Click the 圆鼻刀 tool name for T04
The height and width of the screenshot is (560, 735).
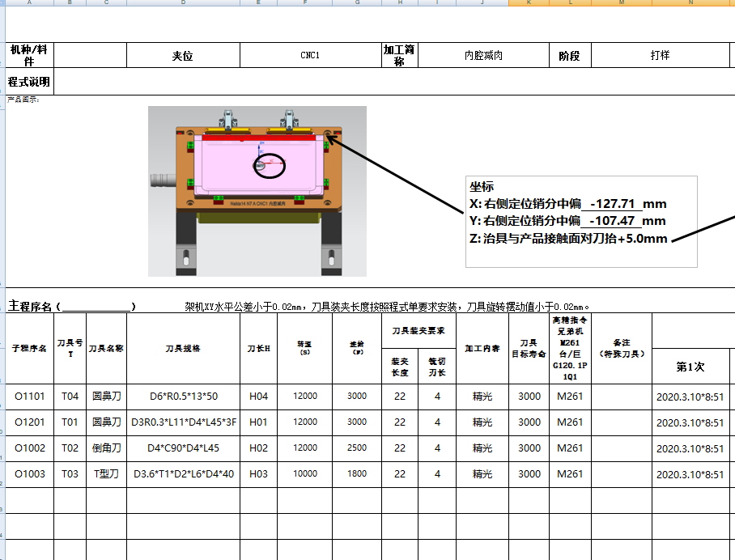(x=106, y=396)
